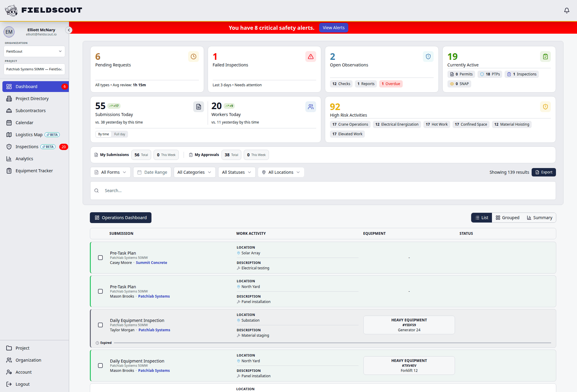Click the View Alerts button
577x392 pixels.
point(334,28)
